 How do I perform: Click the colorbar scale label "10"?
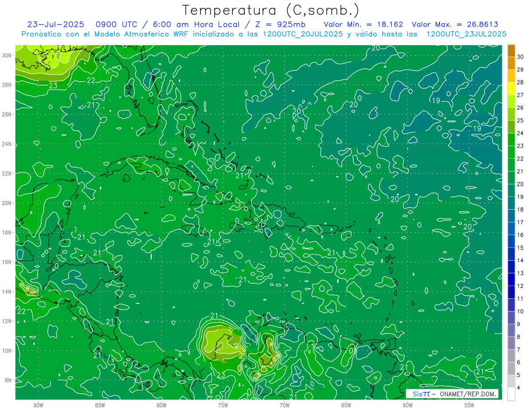[x=520, y=311]
